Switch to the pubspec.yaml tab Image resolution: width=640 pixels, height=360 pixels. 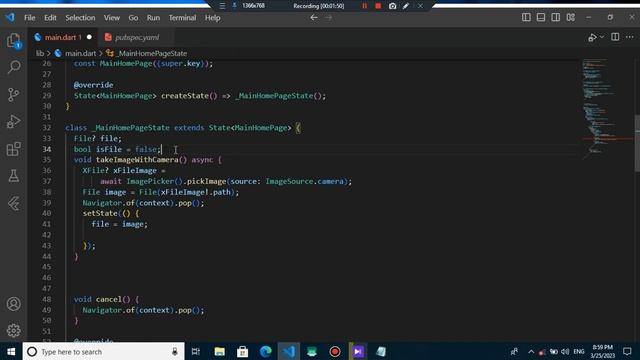(x=137, y=37)
